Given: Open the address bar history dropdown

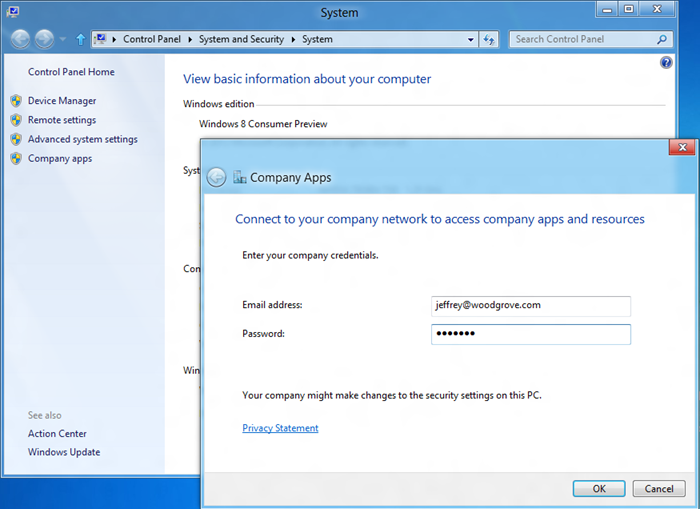Looking at the screenshot, I should tap(471, 40).
